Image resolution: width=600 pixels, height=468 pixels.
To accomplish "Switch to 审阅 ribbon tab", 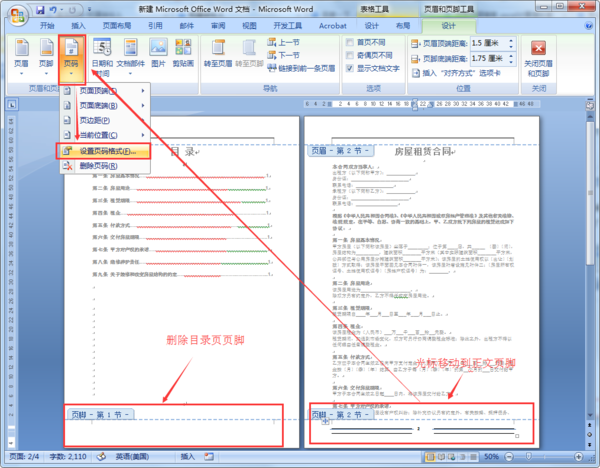I will click(x=218, y=26).
